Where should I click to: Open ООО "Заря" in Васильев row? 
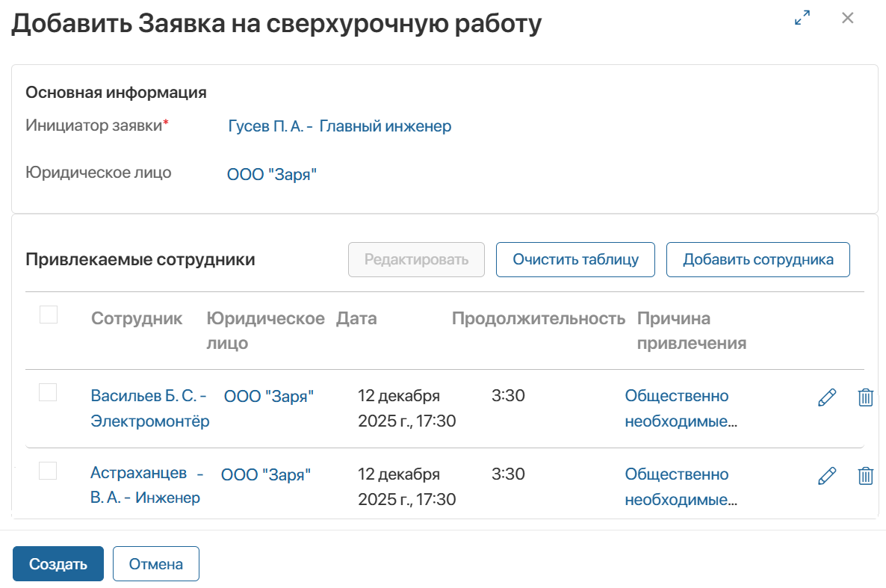[x=269, y=396]
